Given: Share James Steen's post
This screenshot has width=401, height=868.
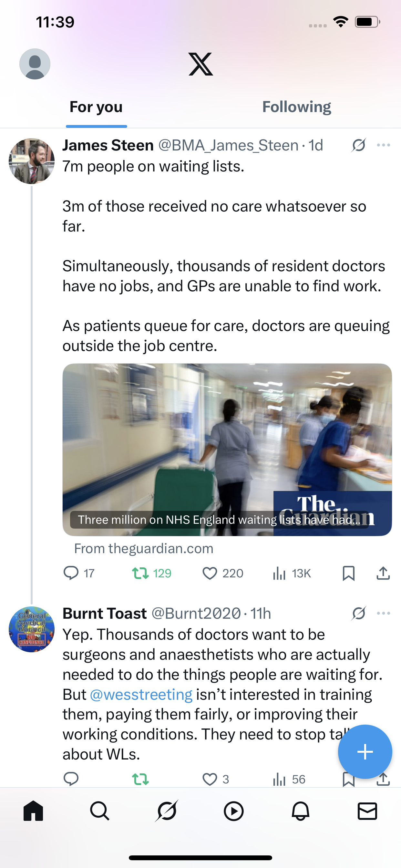Looking at the screenshot, I should [383, 573].
